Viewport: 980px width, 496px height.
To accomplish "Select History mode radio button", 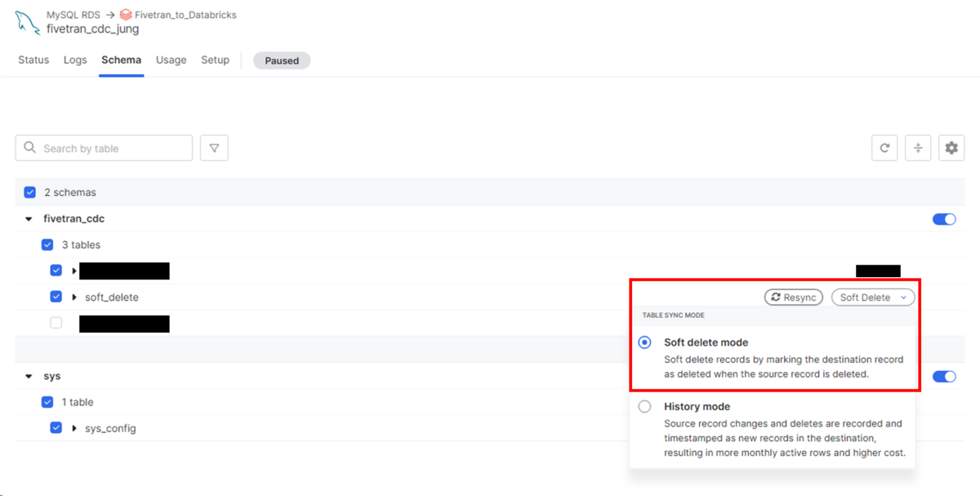I will [x=645, y=406].
